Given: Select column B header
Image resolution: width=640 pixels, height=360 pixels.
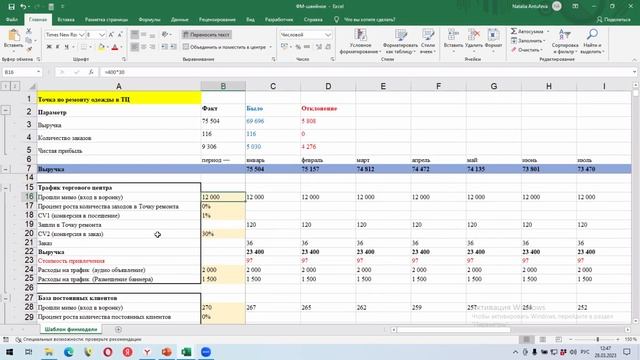Looking at the screenshot, I should pyautogui.click(x=223, y=86).
